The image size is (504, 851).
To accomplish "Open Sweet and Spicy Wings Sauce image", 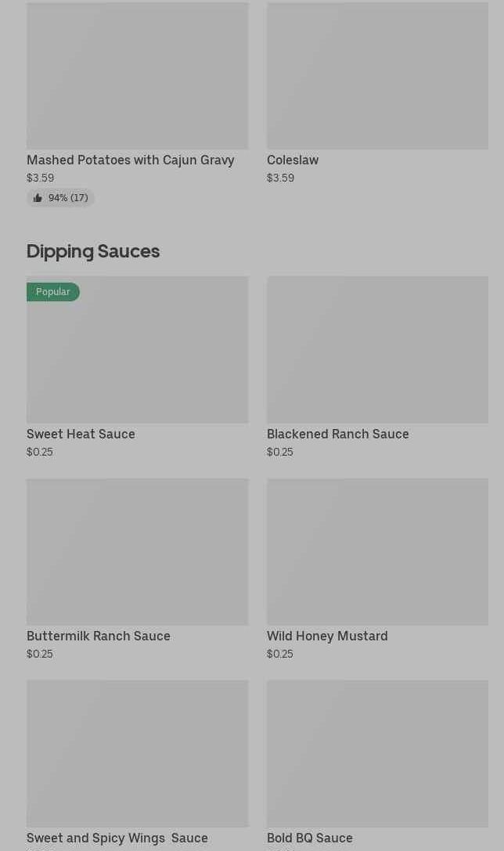I will pos(137,753).
